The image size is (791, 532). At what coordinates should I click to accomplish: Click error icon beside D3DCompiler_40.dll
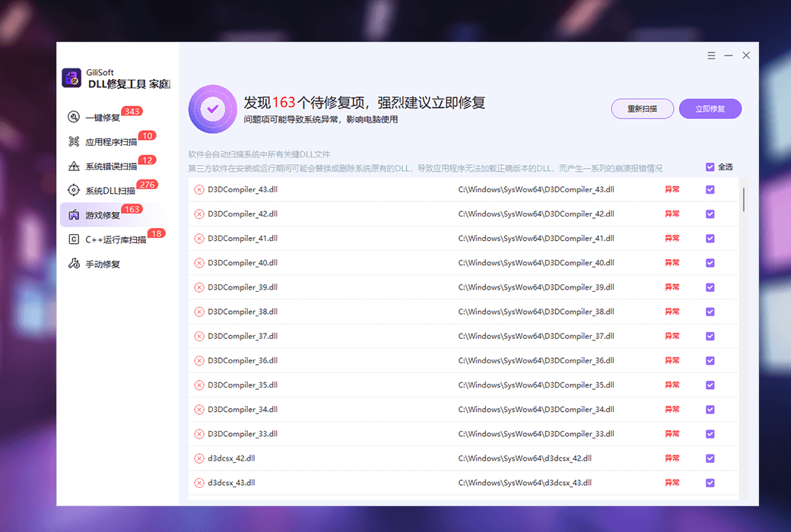[x=199, y=263]
